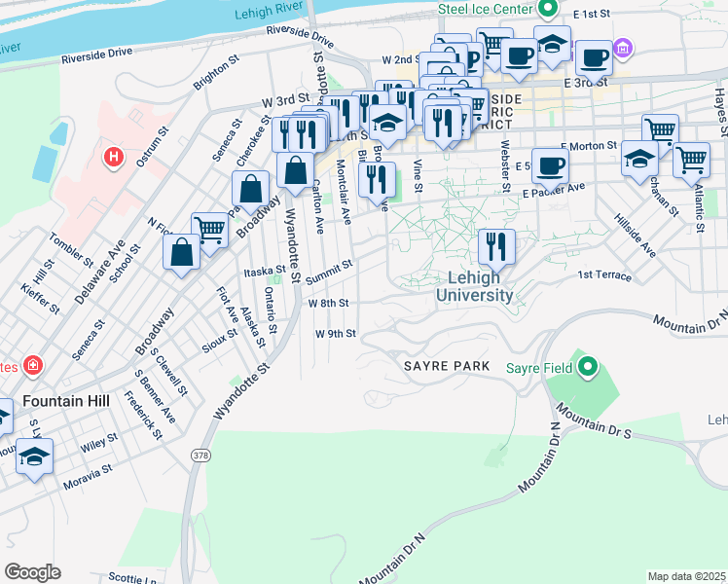Click the W 9th St label

(x=336, y=333)
